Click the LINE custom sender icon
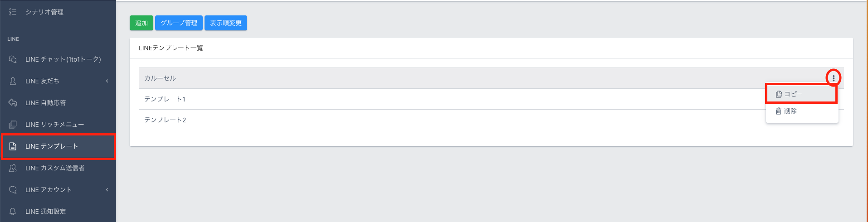 (x=13, y=168)
